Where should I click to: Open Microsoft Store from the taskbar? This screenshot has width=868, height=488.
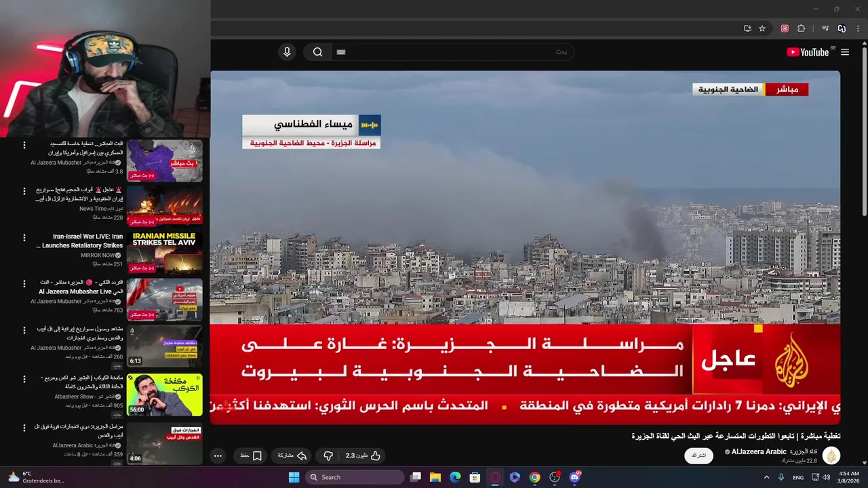(475, 477)
